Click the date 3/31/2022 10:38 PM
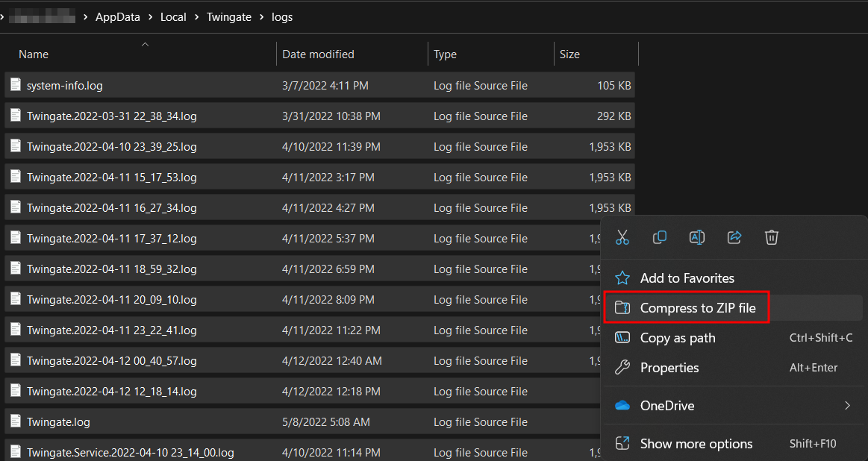The height and width of the screenshot is (461, 868). coord(331,116)
